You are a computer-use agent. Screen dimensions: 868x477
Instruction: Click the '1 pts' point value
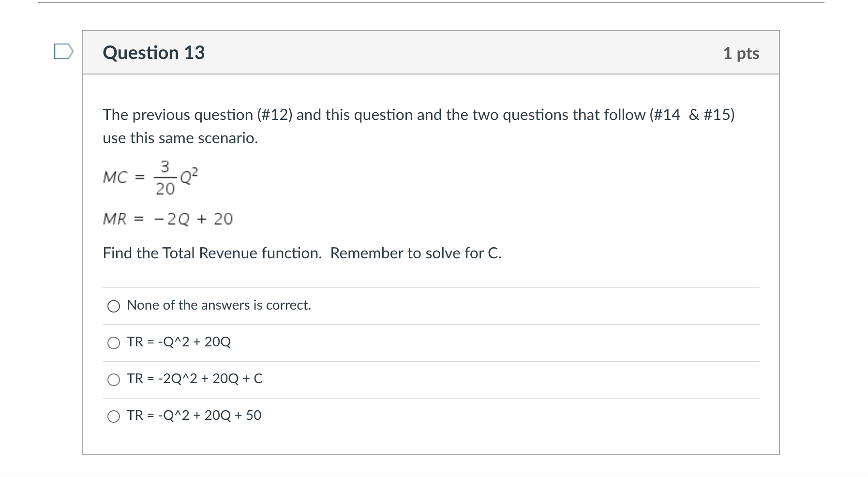[741, 53]
